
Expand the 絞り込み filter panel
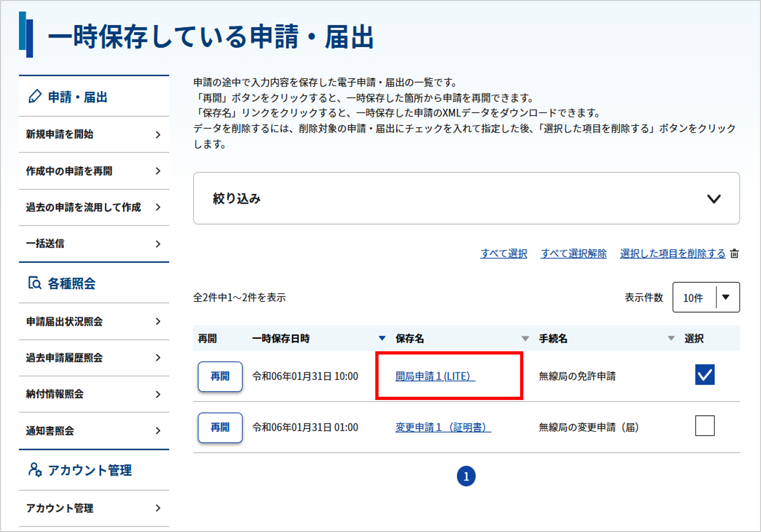point(466,198)
